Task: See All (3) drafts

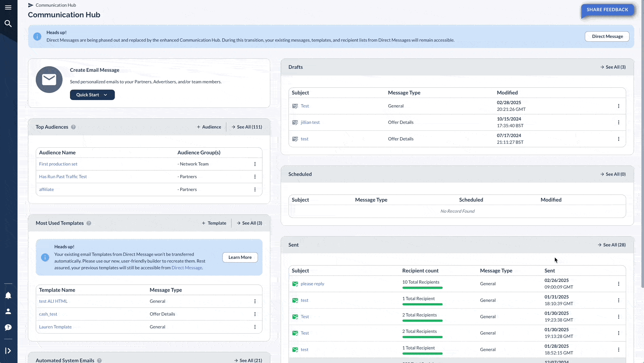Action: (613, 67)
